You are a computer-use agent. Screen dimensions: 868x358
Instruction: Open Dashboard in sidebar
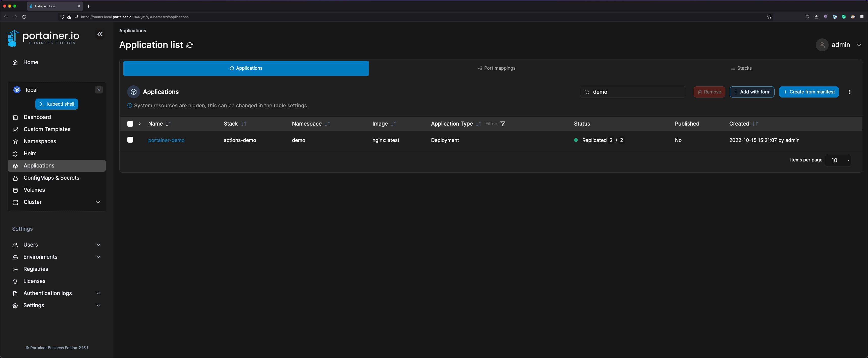click(x=37, y=117)
